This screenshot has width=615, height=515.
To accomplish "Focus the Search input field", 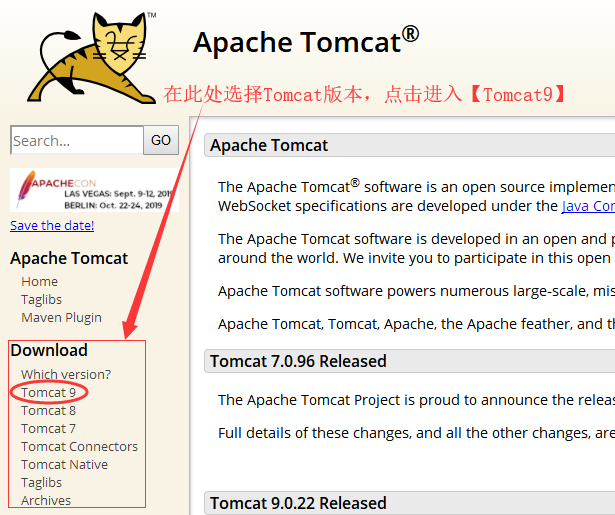I will click(x=77, y=140).
